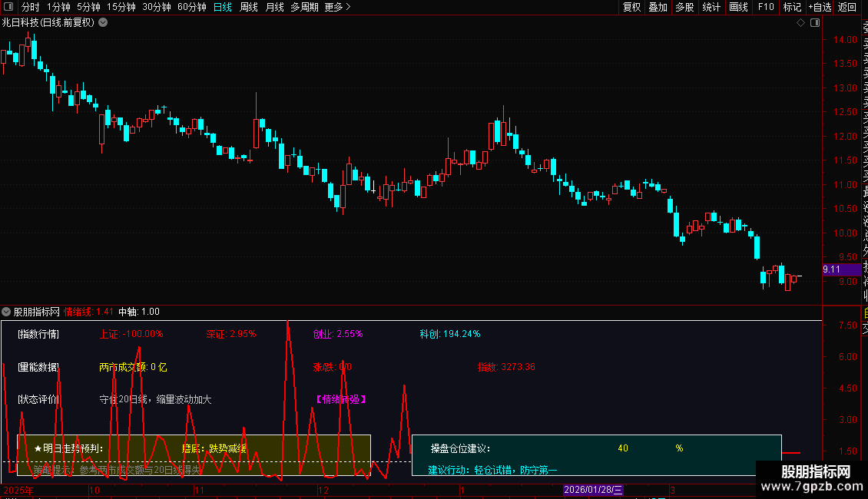Click the 指数: 3273.36 text

pos(506,367)
